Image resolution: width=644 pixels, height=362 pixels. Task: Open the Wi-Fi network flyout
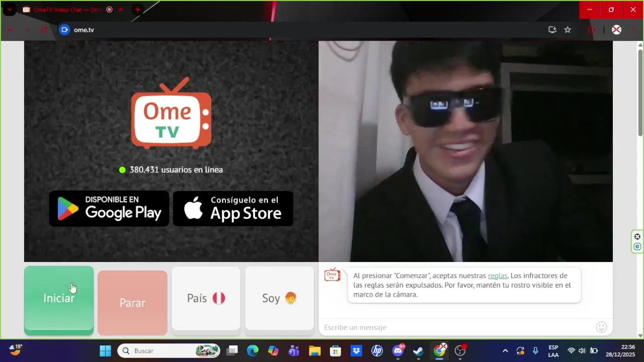click(571, 350)
